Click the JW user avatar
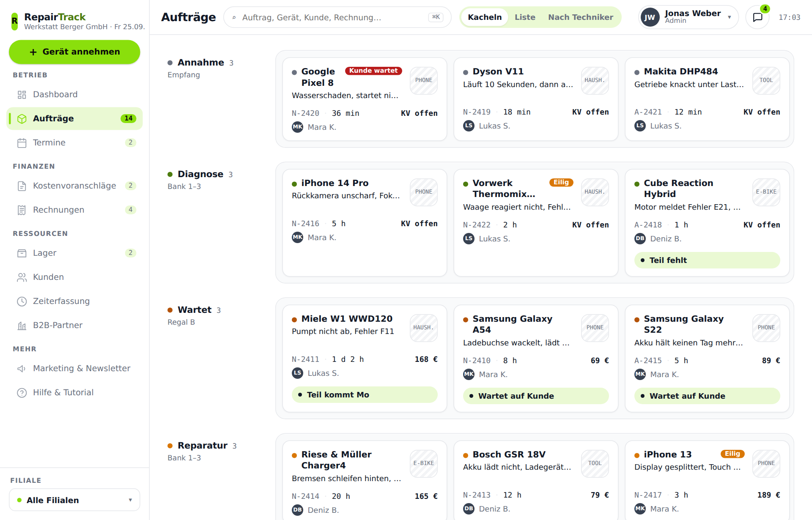The height and width of the screenshot is (520, 812). 650,17
